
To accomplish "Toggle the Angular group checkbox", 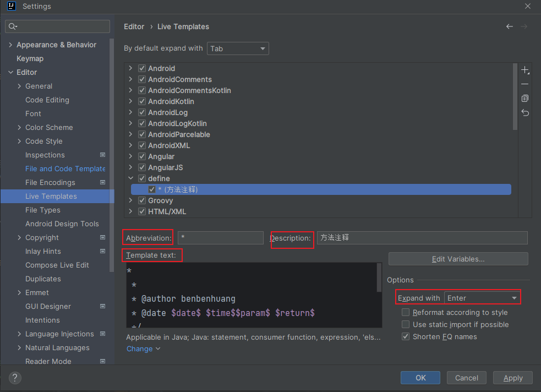I will (142, 156).
